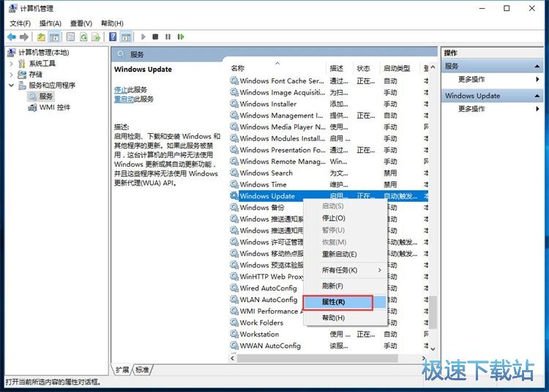Click the horizontal scrollbar left arrow
This screenshot has height=392, width=549.
pyautogui.click(x=233, y=358)
